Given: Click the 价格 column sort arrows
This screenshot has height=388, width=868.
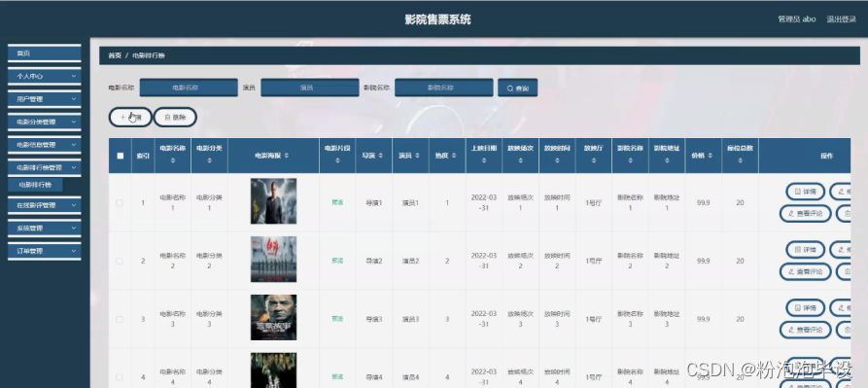Looking at the screenshot, I should coord(711,157).
